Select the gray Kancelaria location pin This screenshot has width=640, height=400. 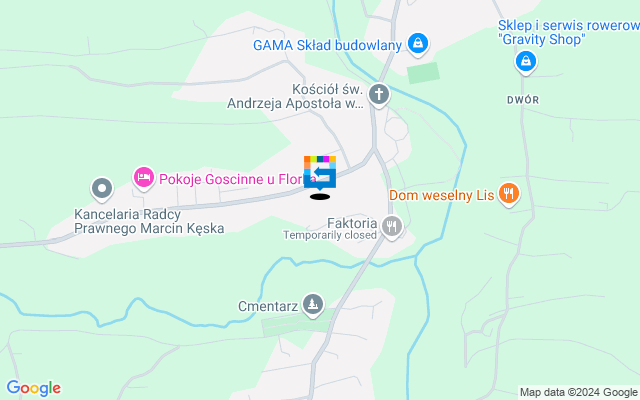coord(102,189)
